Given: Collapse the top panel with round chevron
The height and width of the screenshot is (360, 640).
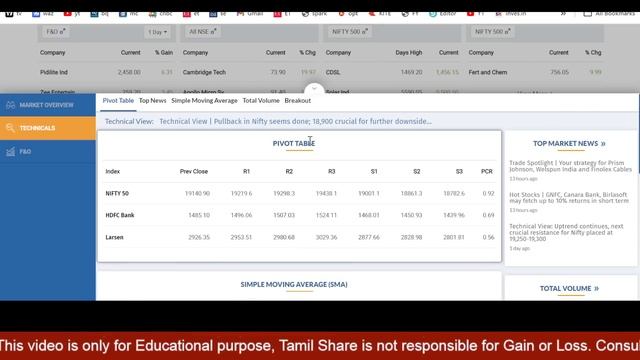Looking at the screenshot, I should click(x=314, y=89).
